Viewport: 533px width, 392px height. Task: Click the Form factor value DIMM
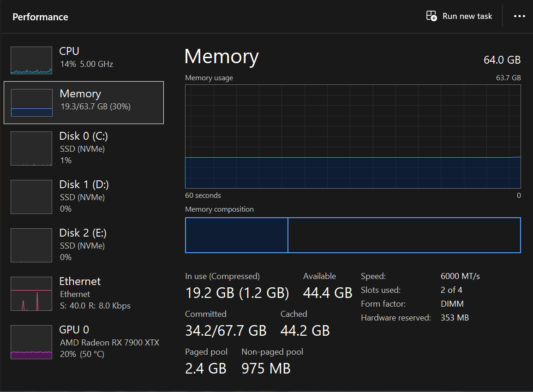point(452,303)
